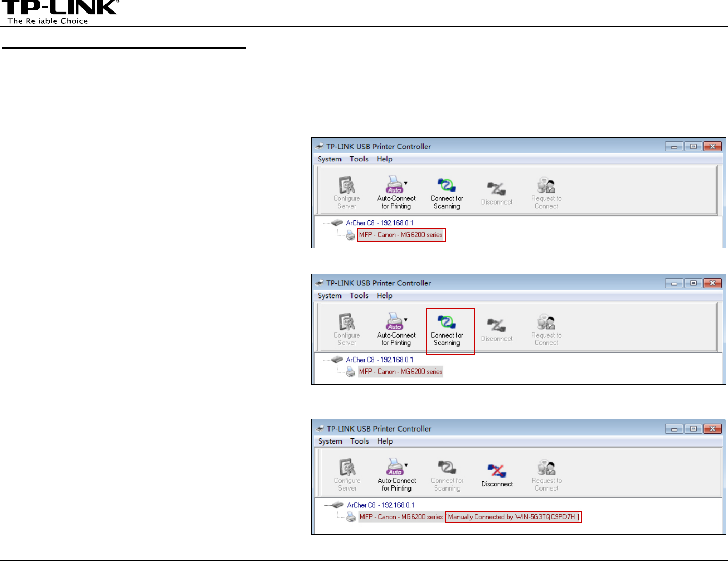Click Connect for Scanning in the middle window
Image resolution: width=728 pixels, height=561 pixels.
click(447, 330)
